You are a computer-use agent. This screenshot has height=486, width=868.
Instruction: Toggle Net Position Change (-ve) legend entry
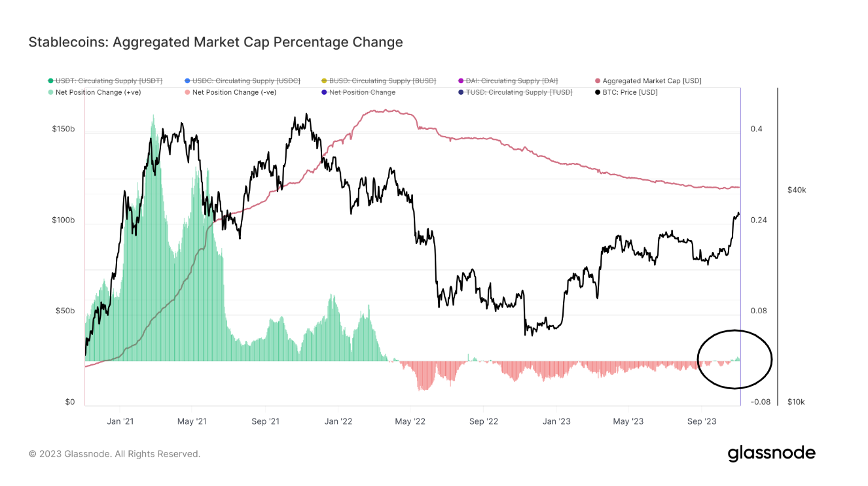[234, 92]
